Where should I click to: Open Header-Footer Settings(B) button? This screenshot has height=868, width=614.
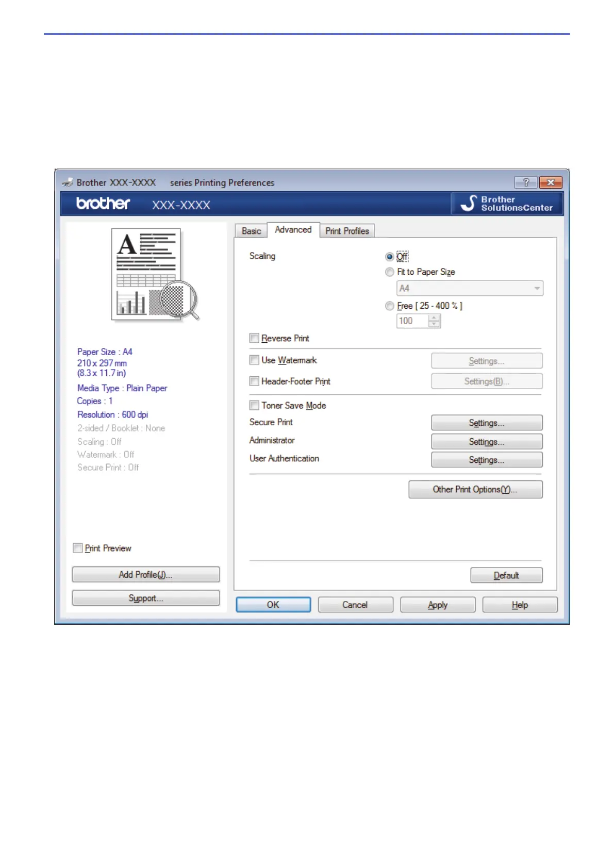pyautogui.click(x=487, y=381)
